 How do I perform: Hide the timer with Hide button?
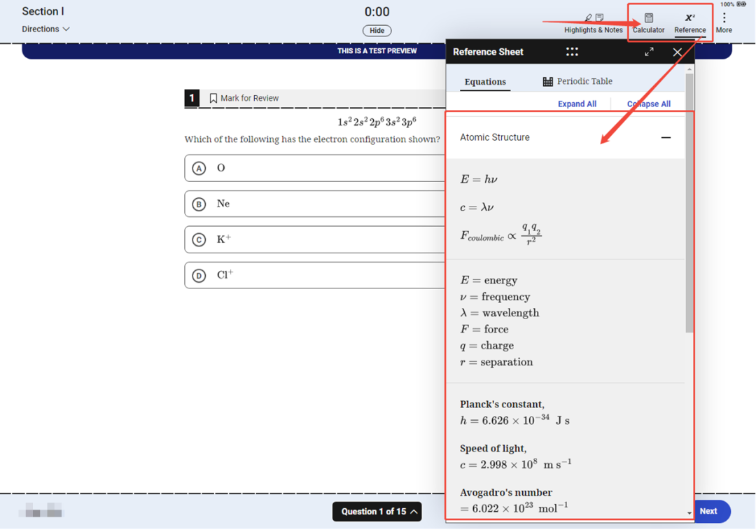[x=377, y=31]
